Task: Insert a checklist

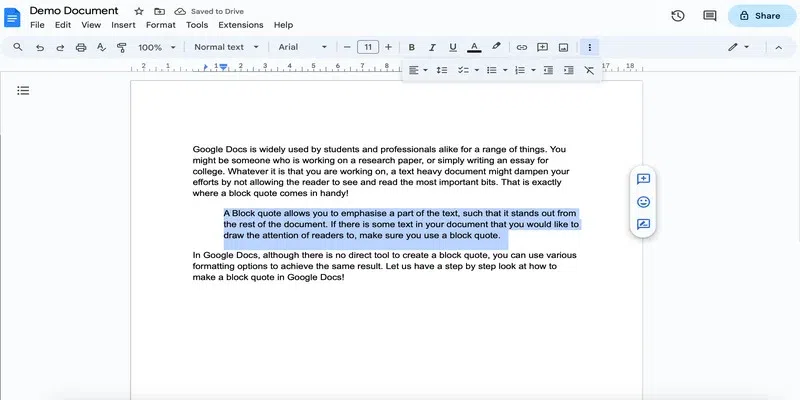Action: click(463, 70)
